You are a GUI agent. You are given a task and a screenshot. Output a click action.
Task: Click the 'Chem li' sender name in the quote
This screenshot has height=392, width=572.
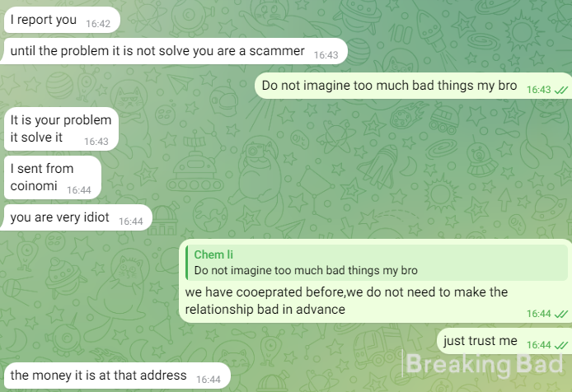(x=213, y=254)
